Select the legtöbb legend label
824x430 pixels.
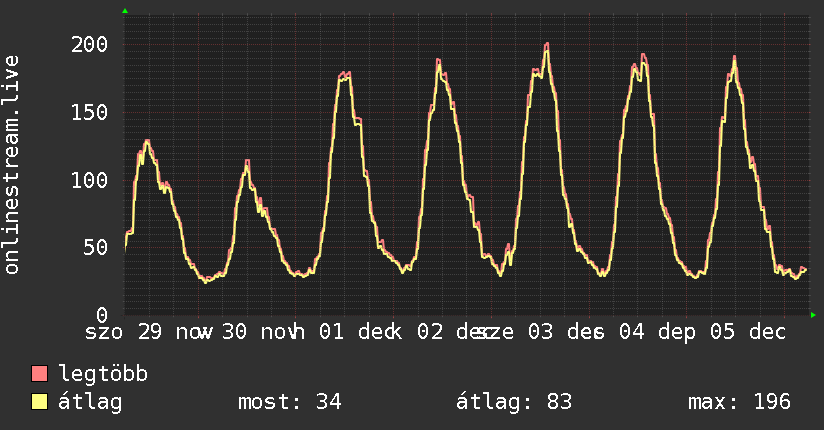103,374
